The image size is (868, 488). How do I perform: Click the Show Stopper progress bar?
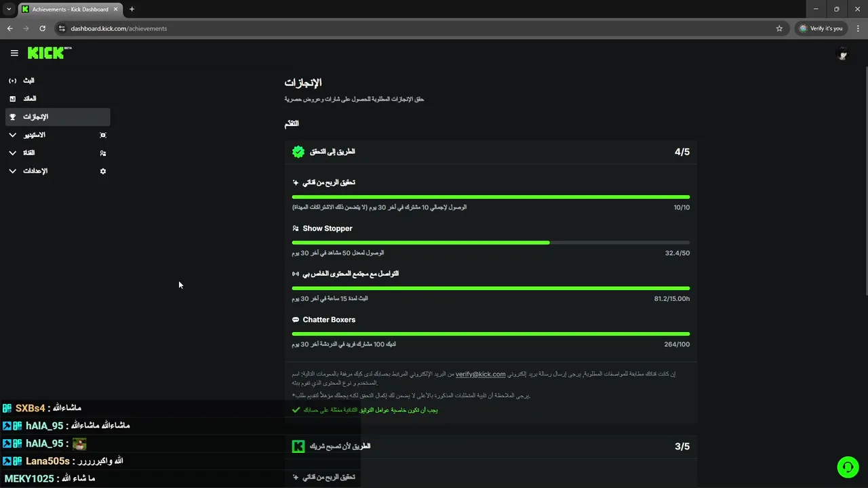(x=491, y=243)
